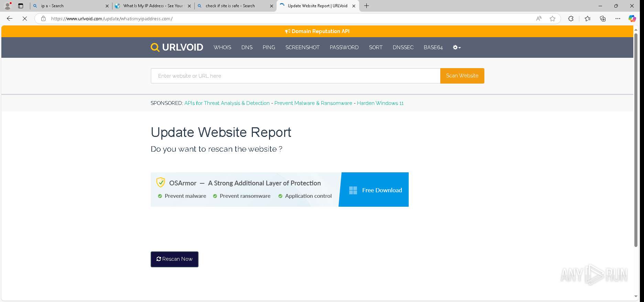Image resolution: width=644 pixels, height=302 pixels.
Task: Open a new tab with plus icon
Action: point(367,6)
